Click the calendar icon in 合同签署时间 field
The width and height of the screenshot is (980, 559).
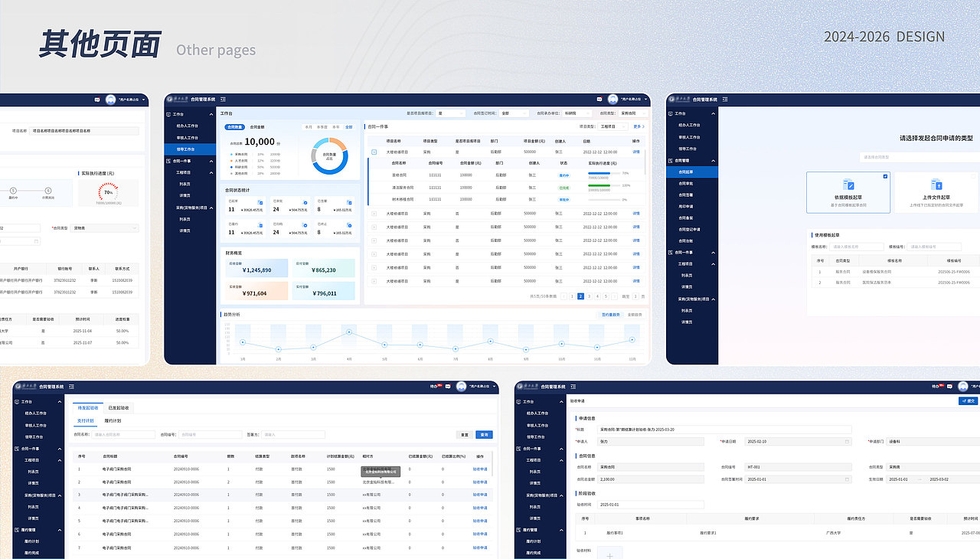(x=847, y=479)
